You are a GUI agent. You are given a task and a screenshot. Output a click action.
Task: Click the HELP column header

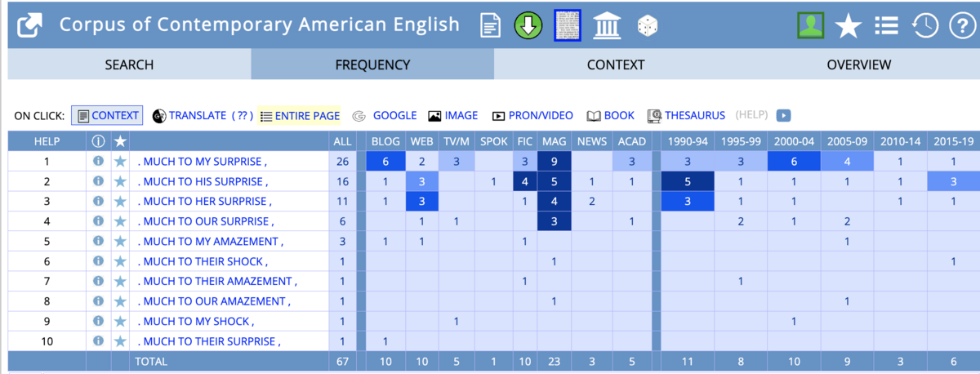(x=47, y=141)
